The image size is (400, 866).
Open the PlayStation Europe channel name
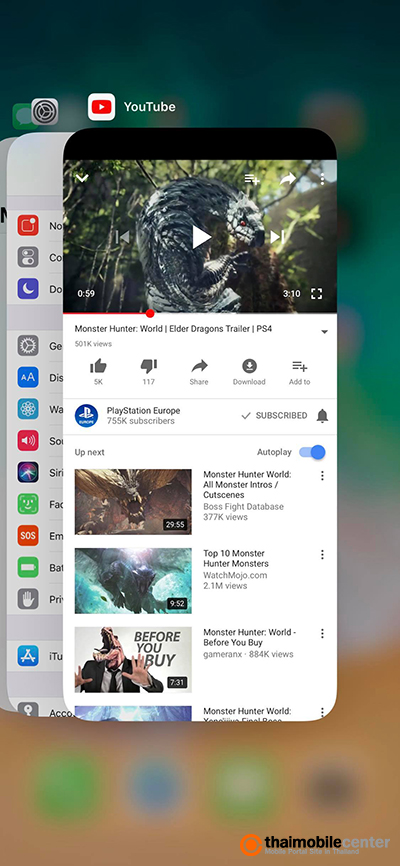pyautogui.click(x=143, y=410)
